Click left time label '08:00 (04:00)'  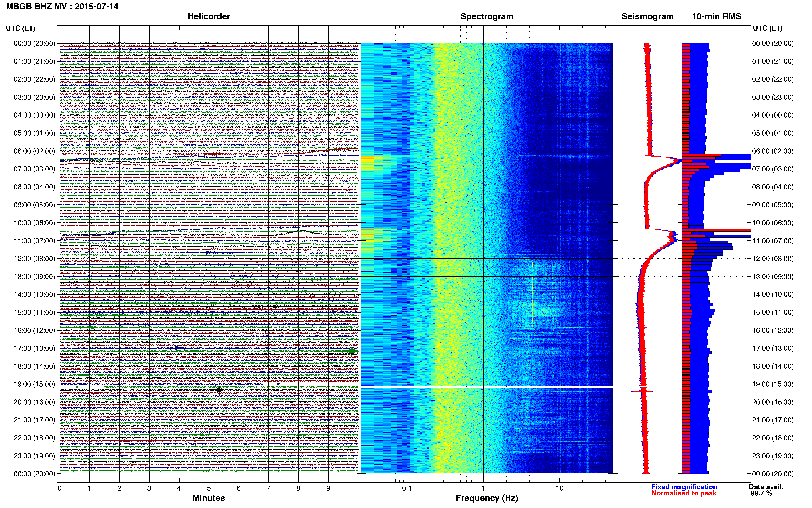(34, 187)
